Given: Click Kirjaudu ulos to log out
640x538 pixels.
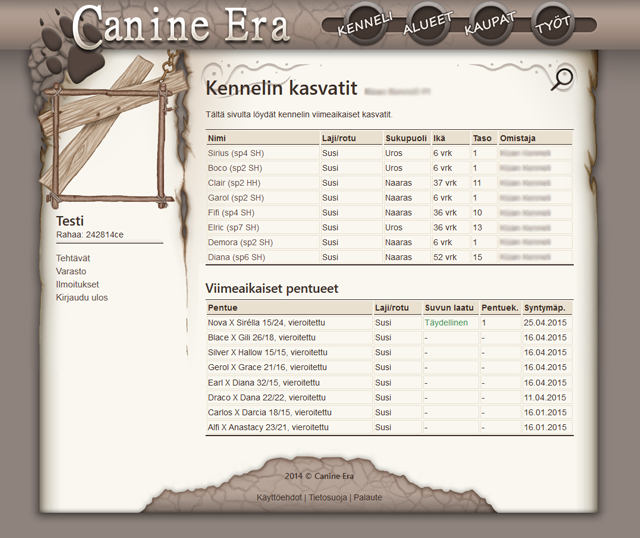Looking at the screenshot, I should (x=82, y=297).
